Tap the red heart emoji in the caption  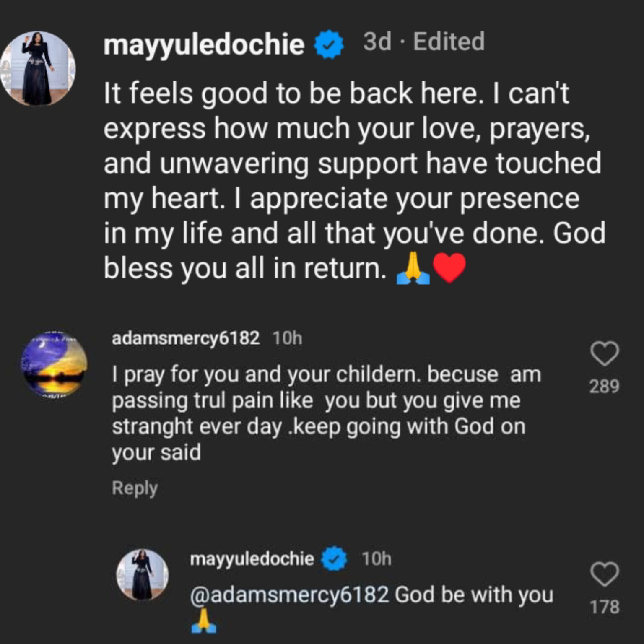[449, 268]
